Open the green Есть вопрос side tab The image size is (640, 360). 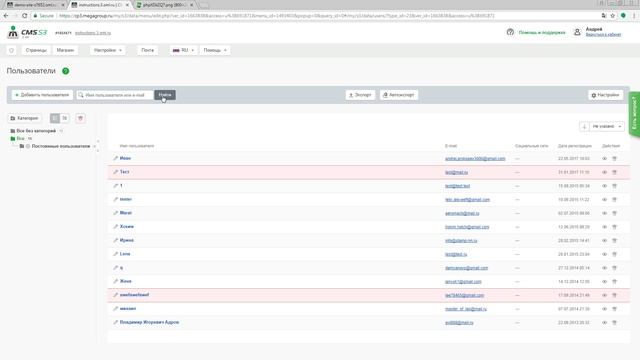[x=634, y=115]
